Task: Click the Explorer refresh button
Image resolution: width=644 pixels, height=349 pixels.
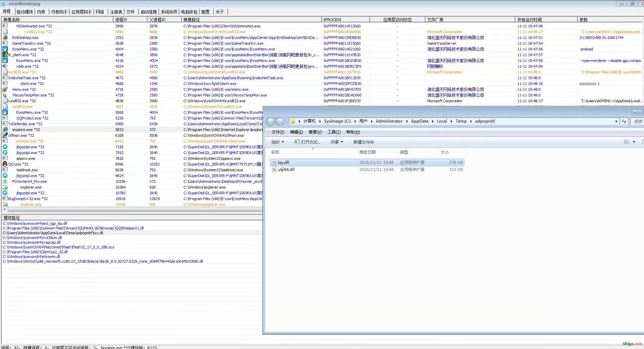Action: (624, 121)
